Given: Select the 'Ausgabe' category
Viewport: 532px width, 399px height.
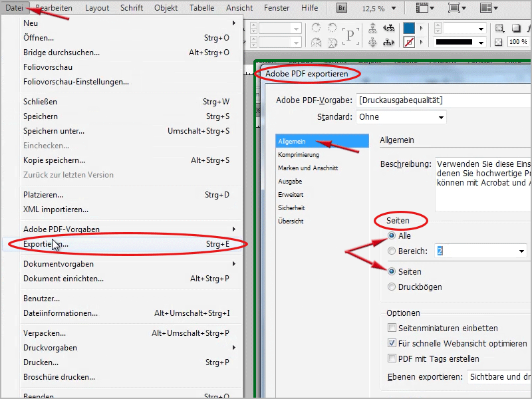Looking at the screenshot, I should [x=290, y=181].
